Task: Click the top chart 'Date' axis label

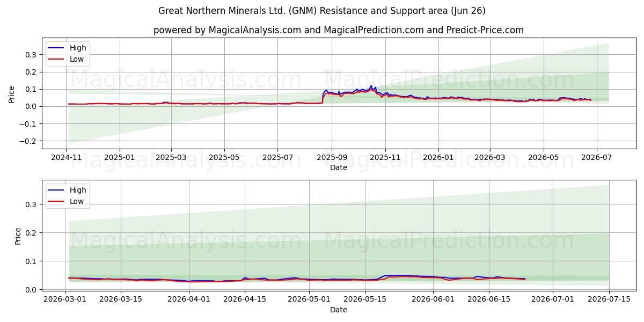Action: coord(339,167)
